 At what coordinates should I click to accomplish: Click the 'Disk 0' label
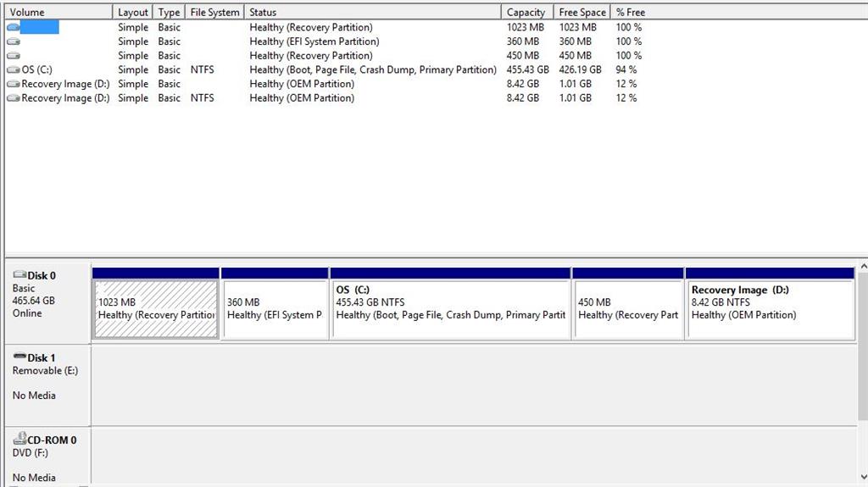pyautogui.click(x=42, y=275)
